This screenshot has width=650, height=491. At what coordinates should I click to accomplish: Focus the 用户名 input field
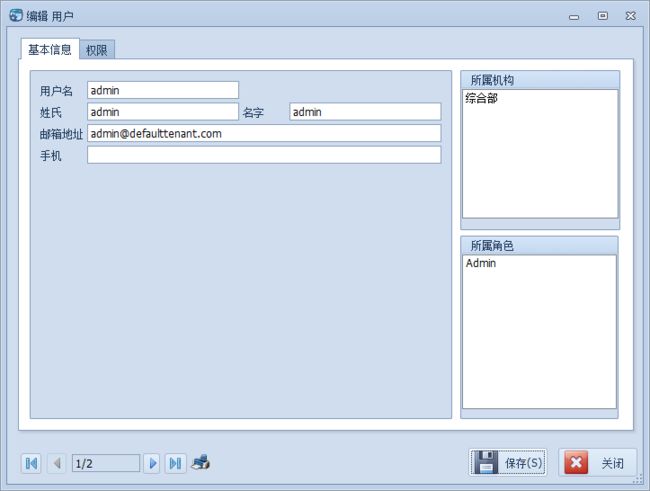point(163,90)
